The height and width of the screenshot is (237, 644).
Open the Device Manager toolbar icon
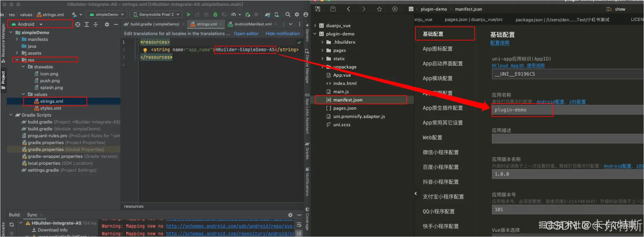coord(277,14)
